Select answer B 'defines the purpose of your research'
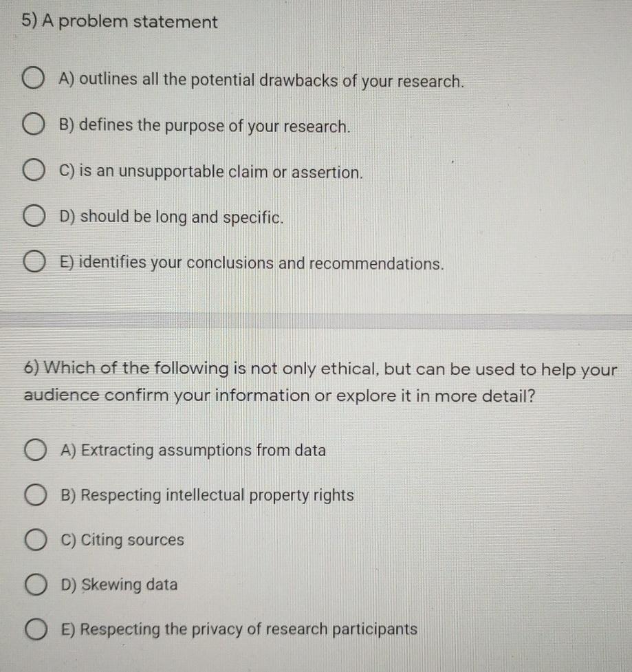Screen dimensions: 632x672 pos(33,124)
